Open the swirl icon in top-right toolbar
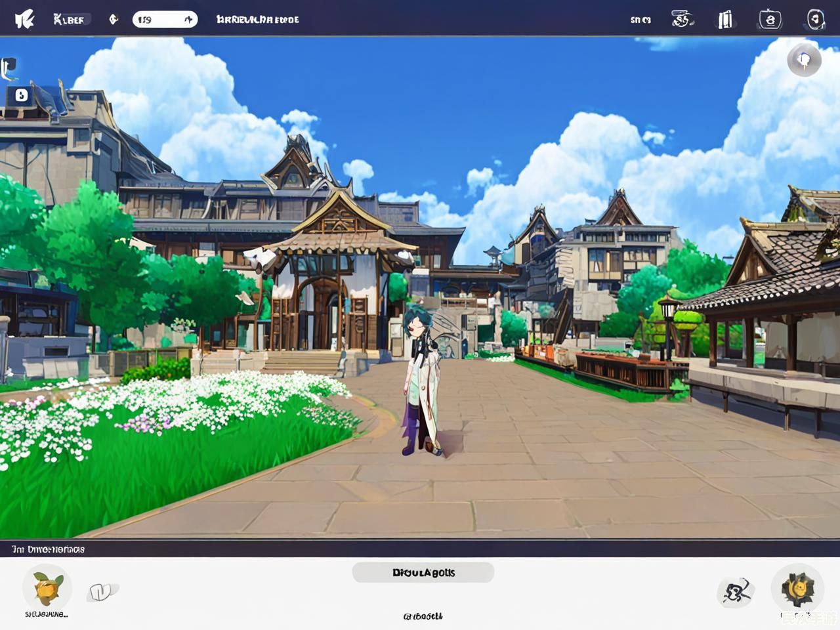The width and height of the screenshot is (840, 630). point(682,20)
